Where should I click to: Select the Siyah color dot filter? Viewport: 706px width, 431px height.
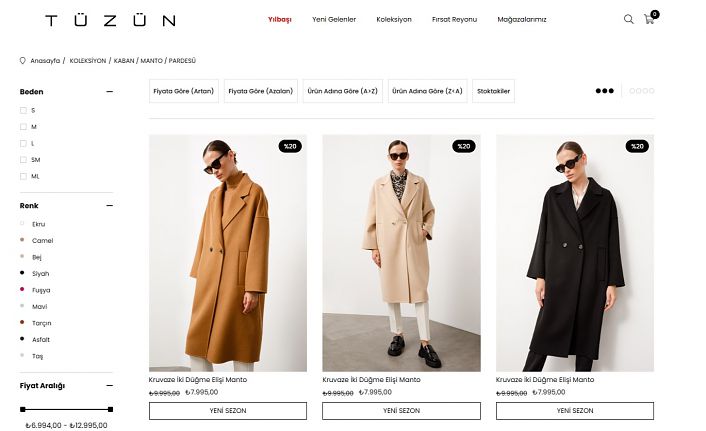[22, 273]
